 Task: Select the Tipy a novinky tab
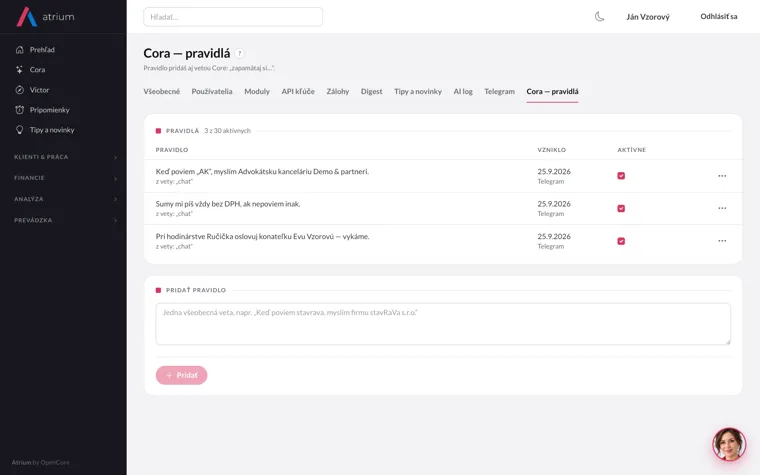(x=418, y=91)
